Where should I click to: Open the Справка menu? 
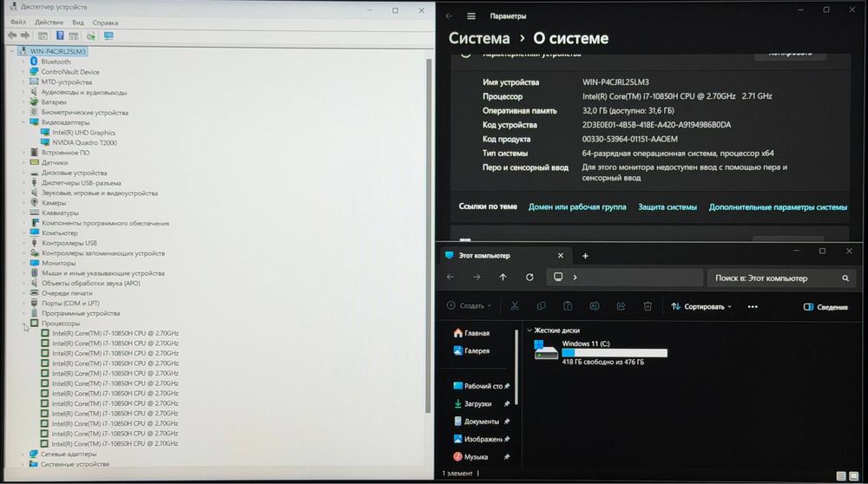105,23
